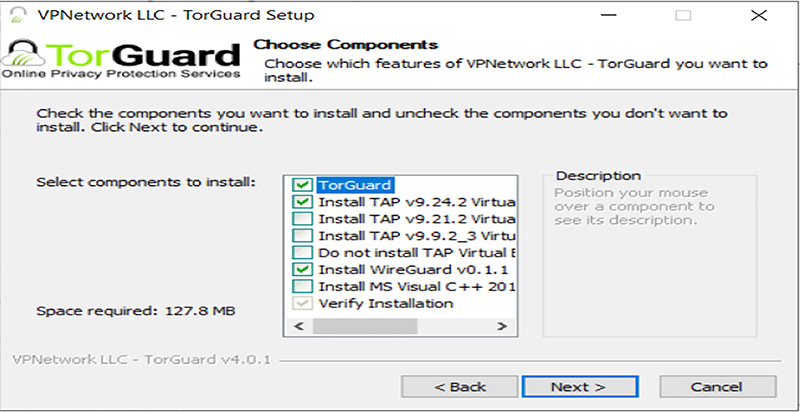Select the Verify Installation list entry
This screenshot has height=412, width=800.
point(386,303)
